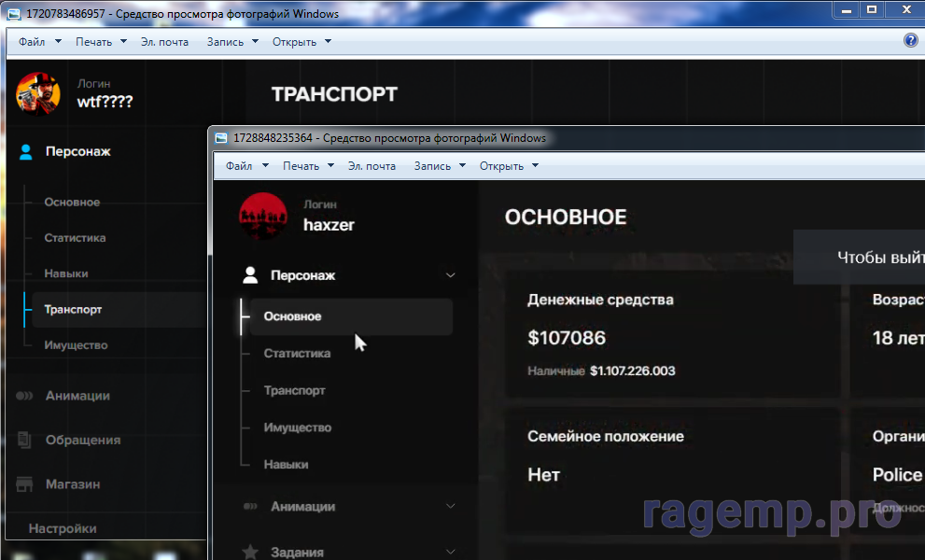Select Имущество in the haxzer sidebar
The height and width of the screenshot is (560, 925).
pos(297,427)
